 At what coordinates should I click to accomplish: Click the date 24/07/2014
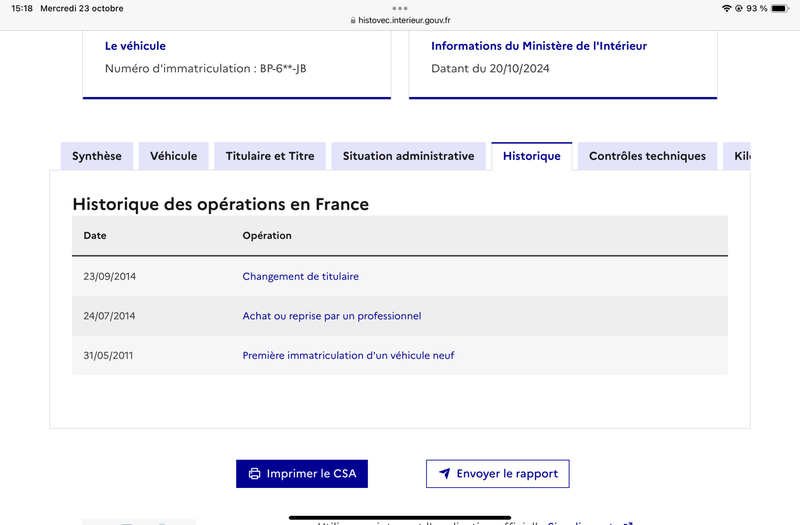coord(109,316)
